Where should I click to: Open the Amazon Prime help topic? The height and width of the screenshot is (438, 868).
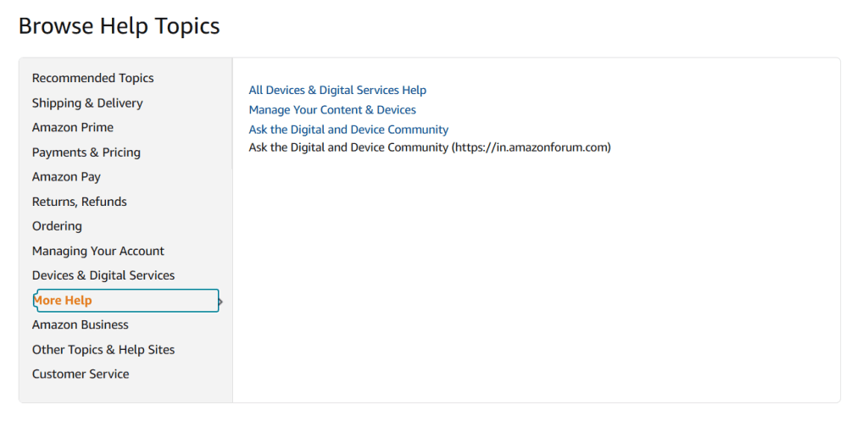[x=73, y=127]
